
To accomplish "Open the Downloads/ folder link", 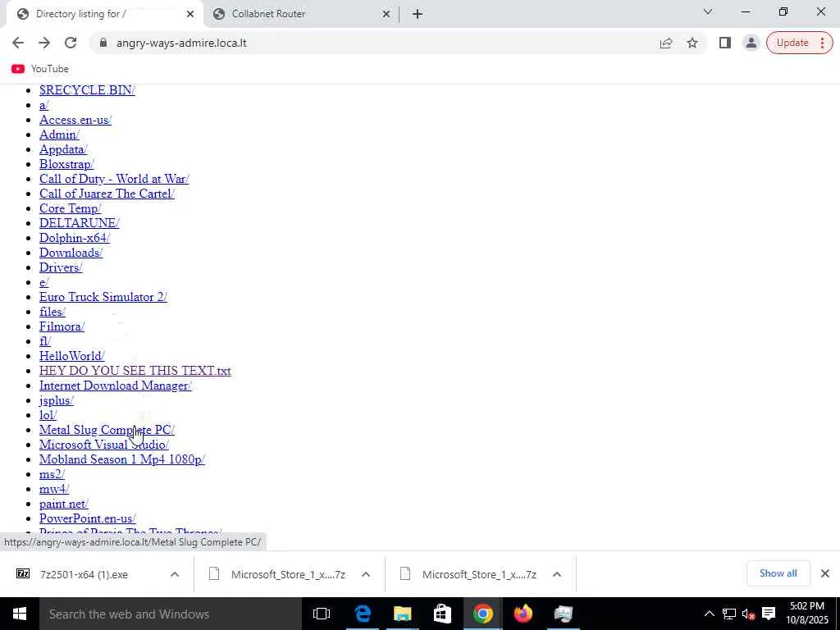I will [x=71, y=253].
